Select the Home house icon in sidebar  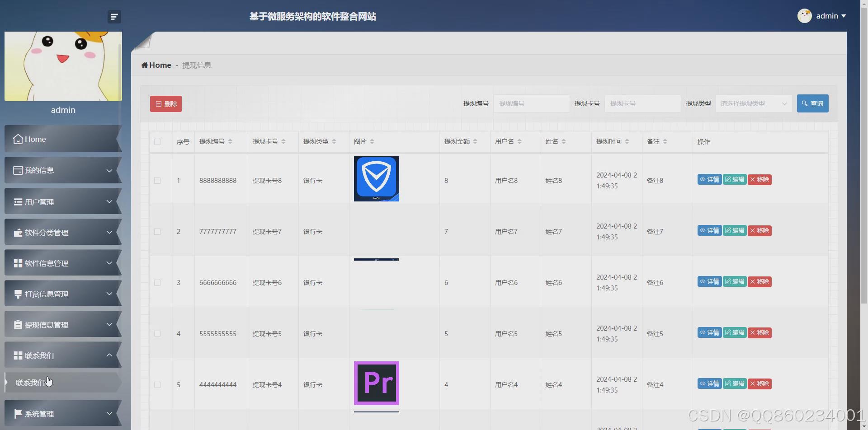click(x=18, y=139)
